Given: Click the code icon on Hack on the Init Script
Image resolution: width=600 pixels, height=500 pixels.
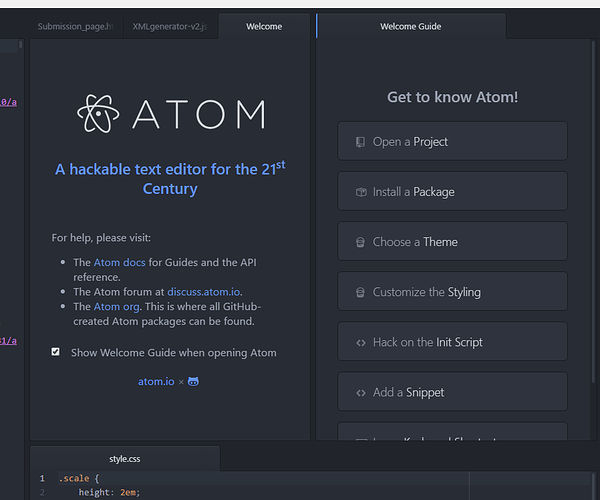Looking at the screenshot, I should pyautogui.click(x=361, y=343).
